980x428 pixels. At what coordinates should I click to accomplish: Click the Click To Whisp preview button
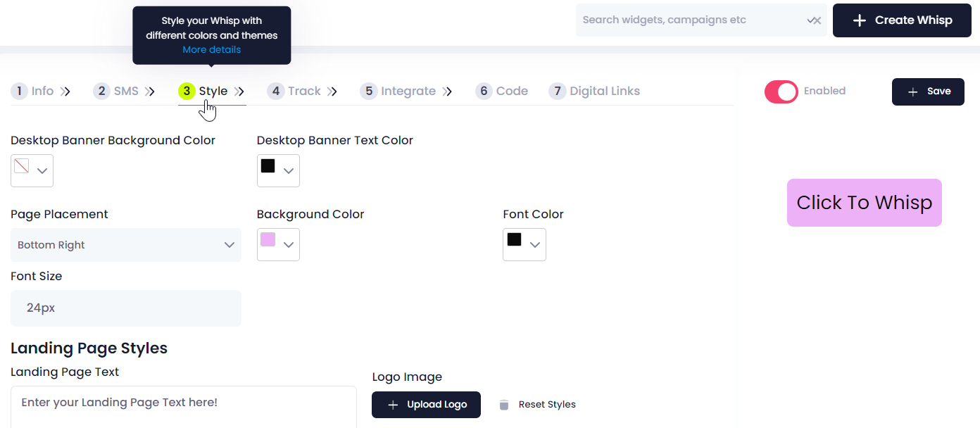(x=864, y=203)
